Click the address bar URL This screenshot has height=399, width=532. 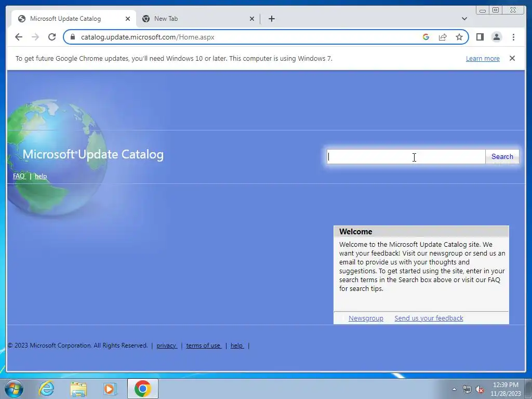tap(148, 37)
